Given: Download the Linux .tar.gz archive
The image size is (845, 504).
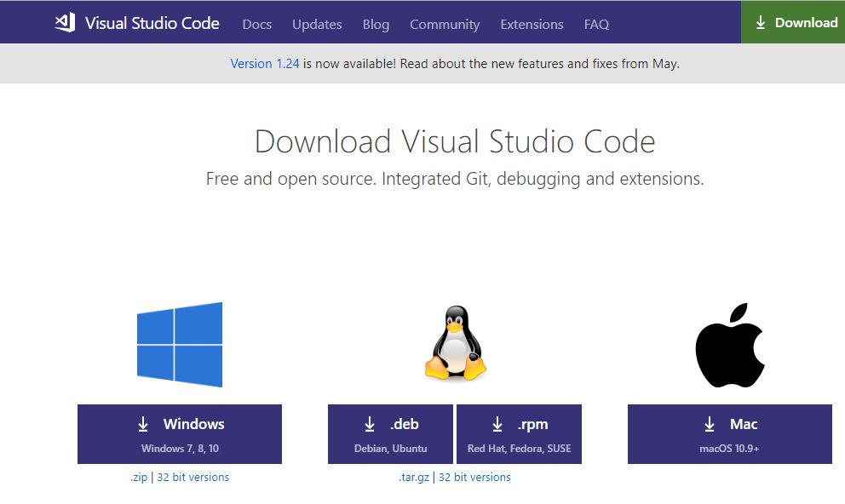Looking at the screenshot, I should (x=414, y=478).
